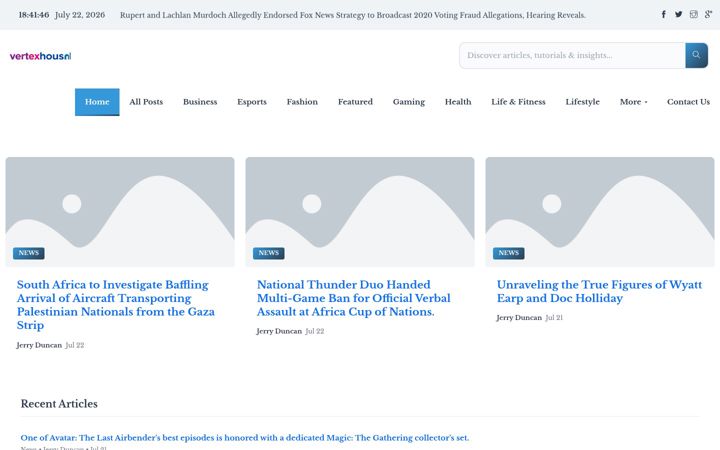This screenshot has height=450, width=720.
Task: Click the National Thunder Duo article thumbnail
Action: pos(360,212)
